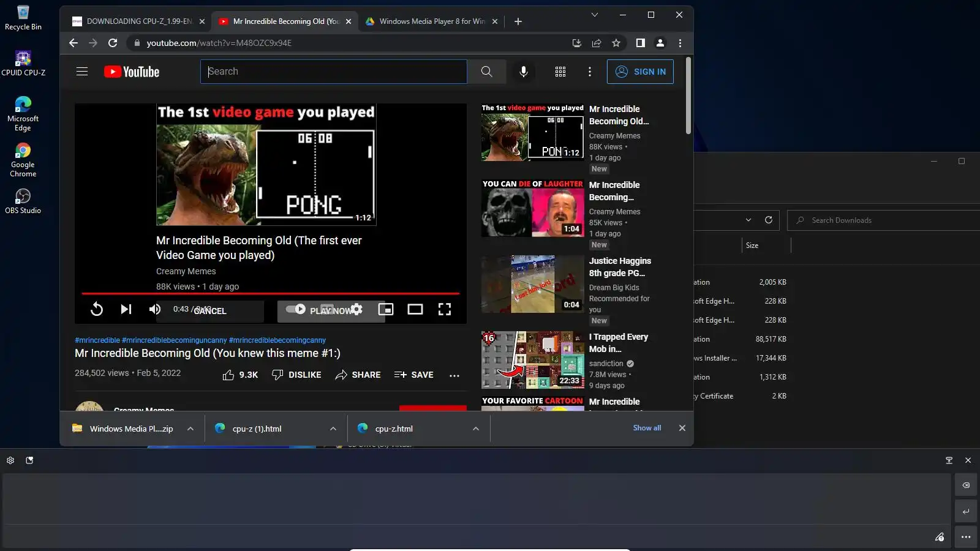
Task: Sort Explorer files by Size column
Action: 752,246
